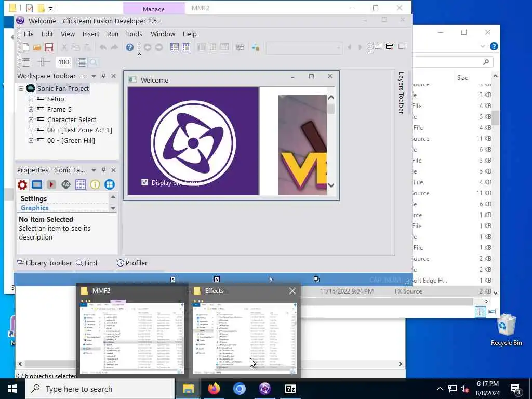Viewport: 532px width, 399px height.
Task: Pin the Properties panel
Action: point(103,170)
